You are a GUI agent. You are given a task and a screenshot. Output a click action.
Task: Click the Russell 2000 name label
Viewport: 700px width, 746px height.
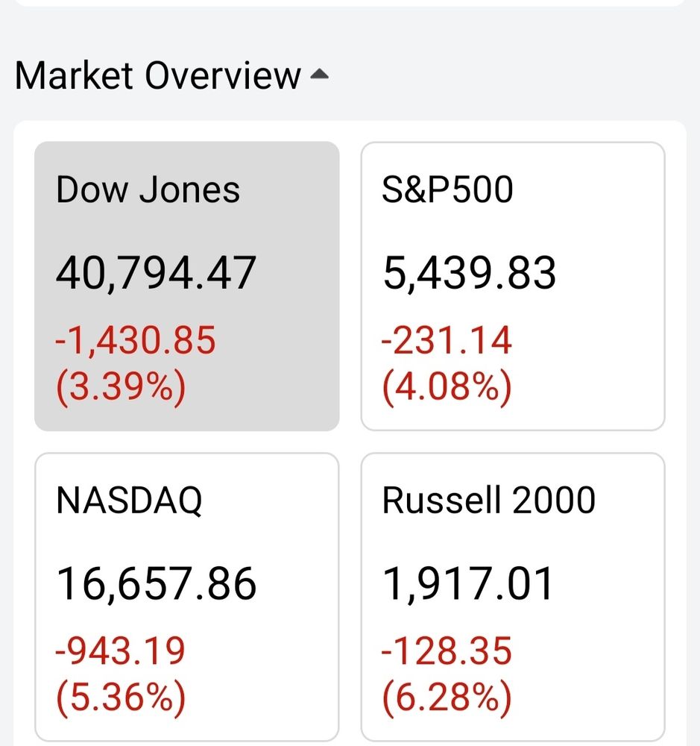tap(488, 501)
